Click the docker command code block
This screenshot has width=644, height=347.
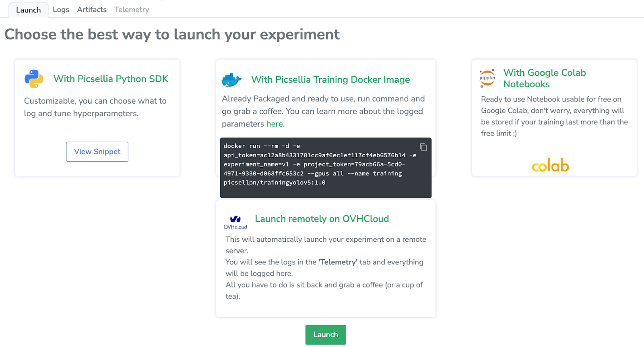[326, 168]
